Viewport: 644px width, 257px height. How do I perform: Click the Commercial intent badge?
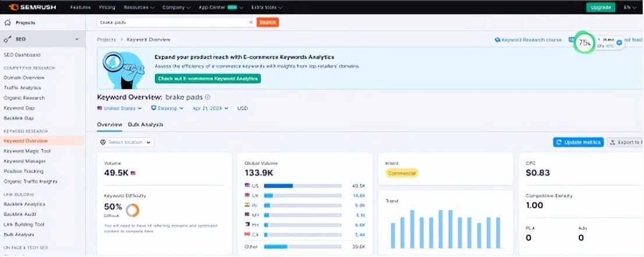click(x=402, y=173)
